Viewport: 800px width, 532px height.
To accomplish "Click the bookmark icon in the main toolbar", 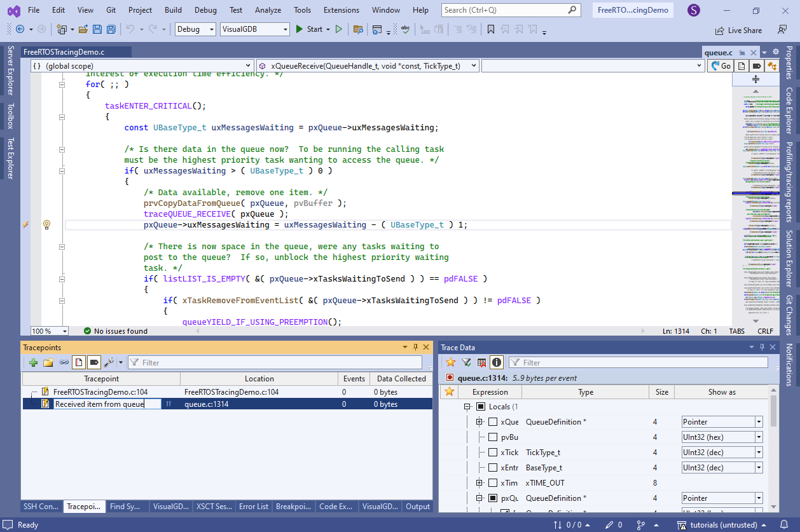I will coord(491,29).
